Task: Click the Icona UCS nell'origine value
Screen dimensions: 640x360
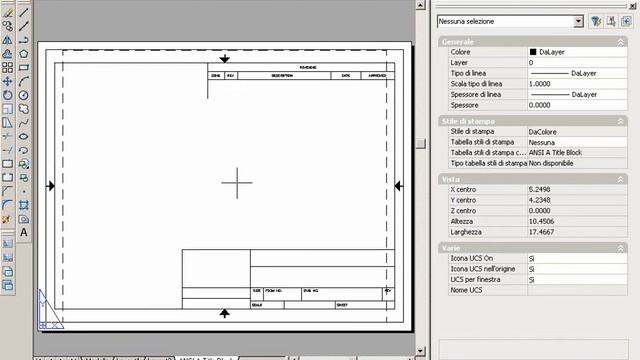Action: coord(577,269)
